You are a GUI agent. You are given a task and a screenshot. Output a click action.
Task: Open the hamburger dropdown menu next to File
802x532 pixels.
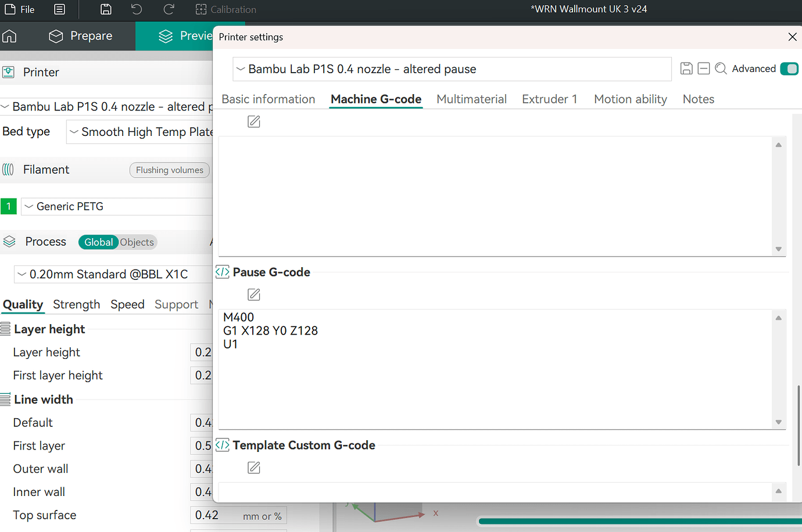[59, 9]
